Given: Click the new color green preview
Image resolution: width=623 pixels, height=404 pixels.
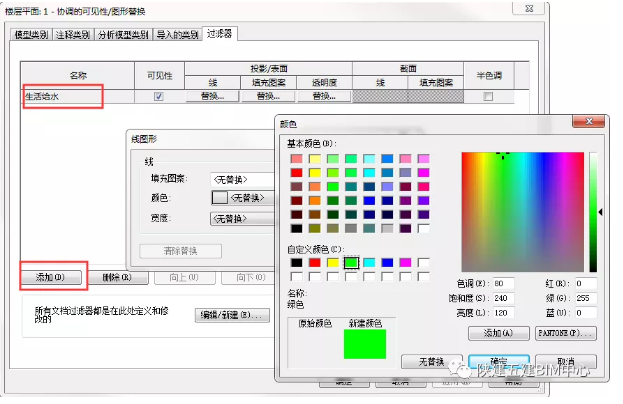Looking at the screenshot, I should click(x=365, y=344).
